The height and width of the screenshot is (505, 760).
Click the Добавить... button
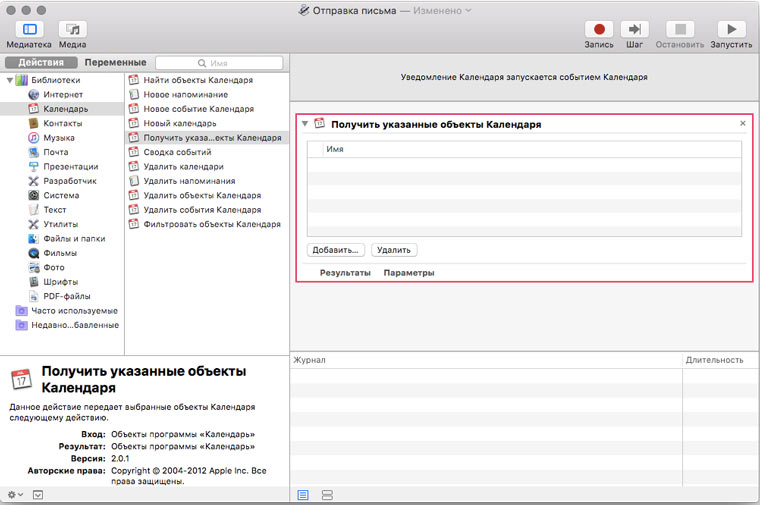point(336,250)
